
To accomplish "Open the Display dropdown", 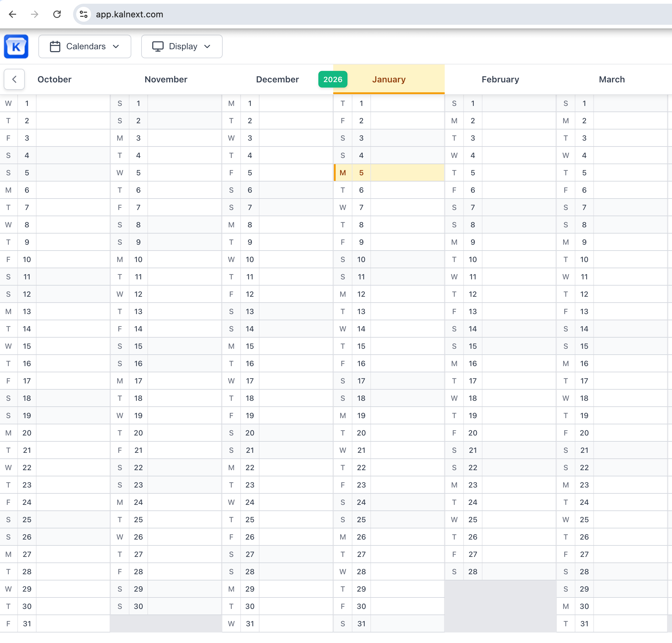I will click(181, 46).
